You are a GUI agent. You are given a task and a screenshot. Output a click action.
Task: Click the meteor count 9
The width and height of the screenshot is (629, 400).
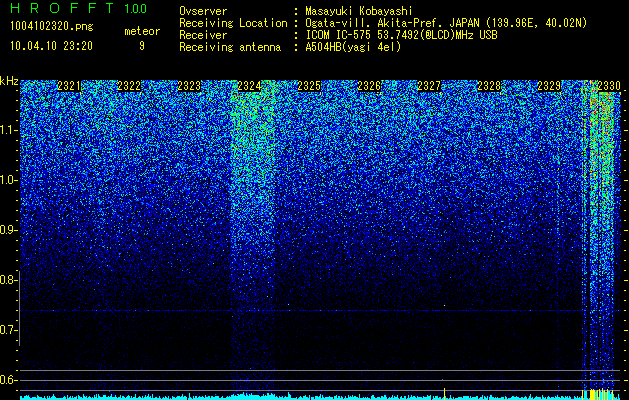[142, 46]
